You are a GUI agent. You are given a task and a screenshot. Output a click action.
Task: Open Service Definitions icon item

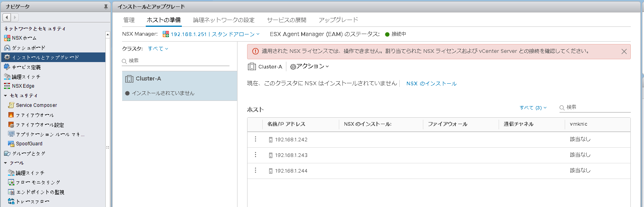click(x=7, y=67)
